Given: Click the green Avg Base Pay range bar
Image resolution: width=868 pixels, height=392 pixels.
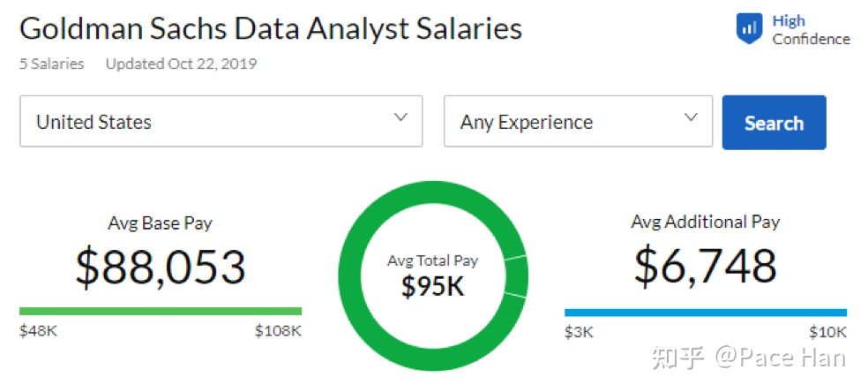Looking at the screenshot, I should [x=161, y=311].
